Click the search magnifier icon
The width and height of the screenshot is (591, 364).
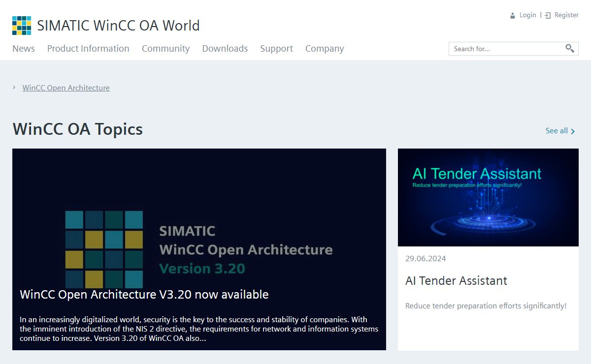[x=570, y=48]
